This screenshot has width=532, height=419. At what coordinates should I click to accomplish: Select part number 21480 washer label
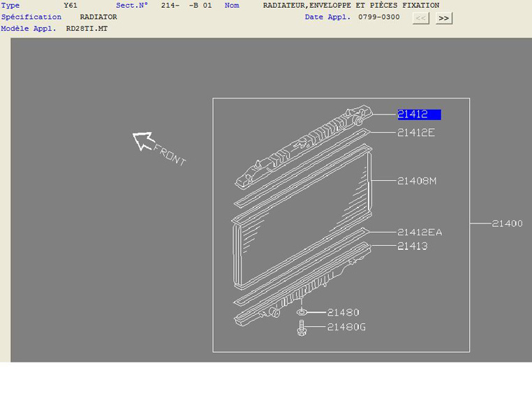pyautogui.click(x=343, y=312)
